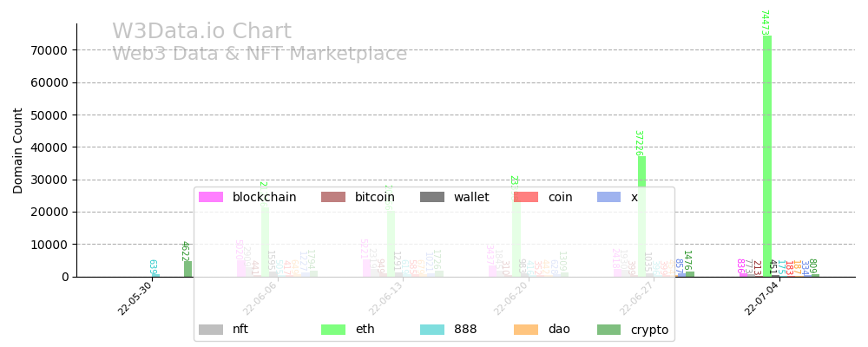Click the eth legend green swatch
868x347 pixels.
tap(333, 330)
